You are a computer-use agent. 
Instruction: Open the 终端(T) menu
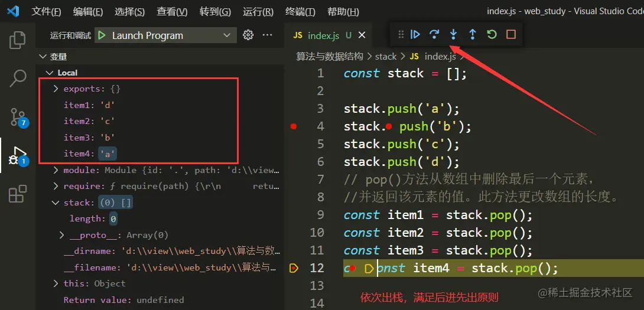[x=300, y=11]
